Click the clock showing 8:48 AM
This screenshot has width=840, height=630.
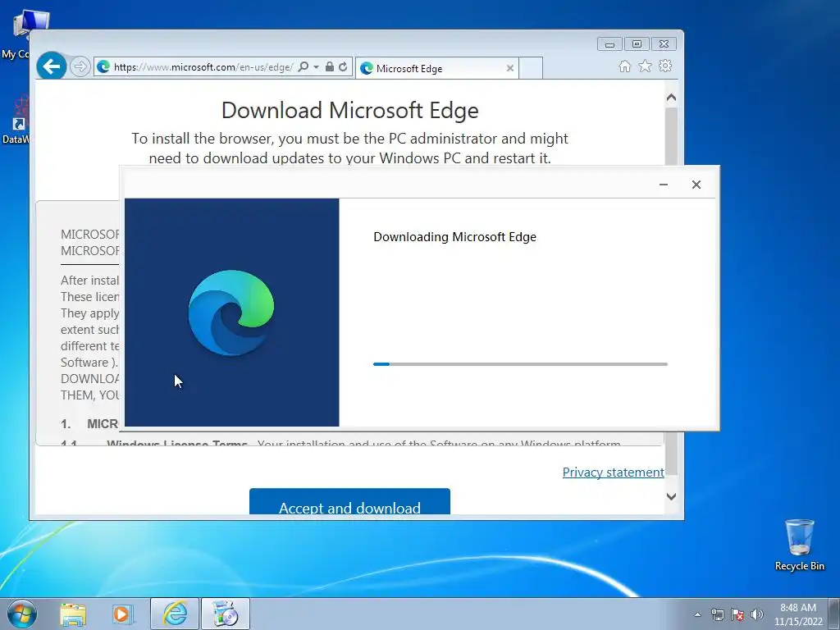797,608
